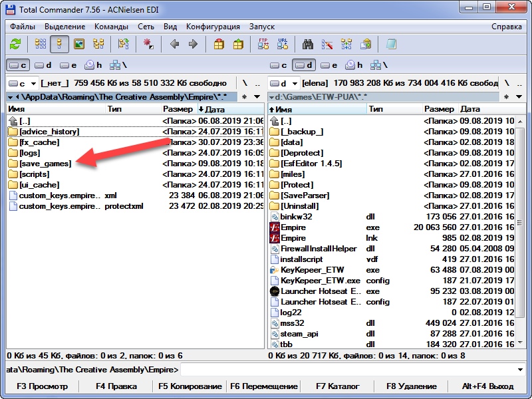Select drive d button in right panel

(x=304, y=65)
